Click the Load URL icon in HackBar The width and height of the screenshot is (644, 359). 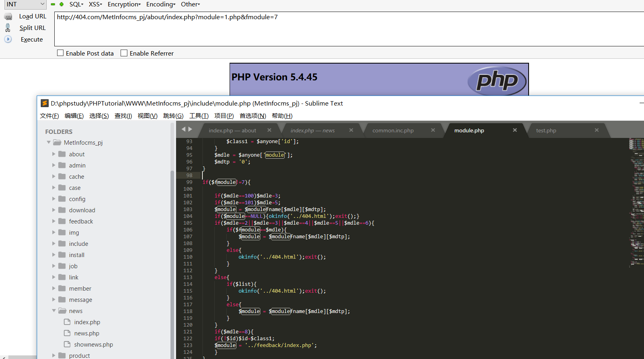[x=8, y=16]
